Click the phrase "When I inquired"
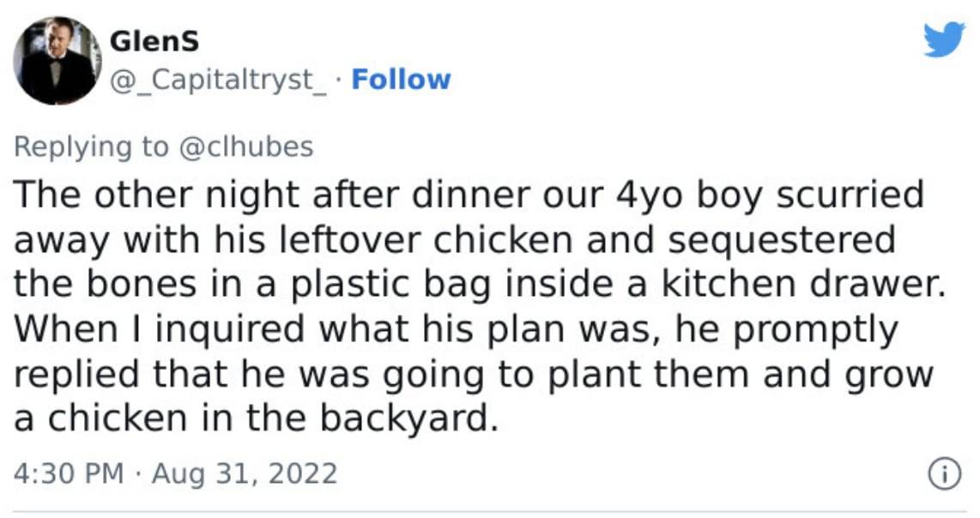 pyautogui.click(x=160, y=329)
